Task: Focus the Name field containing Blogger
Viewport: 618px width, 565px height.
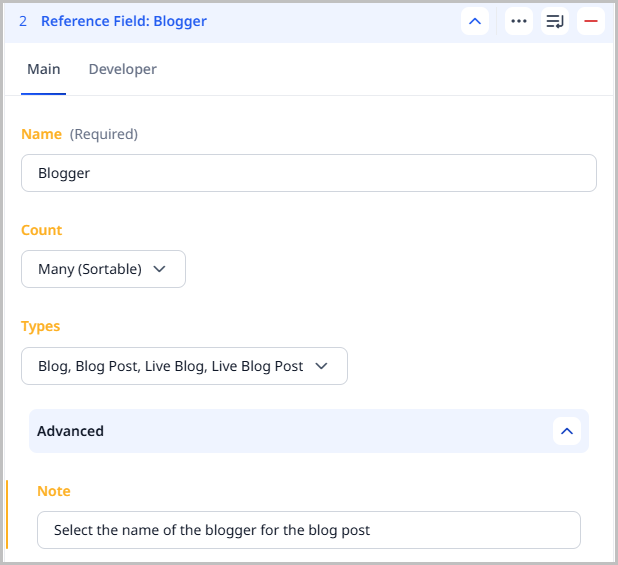Action: pos(308,173)
